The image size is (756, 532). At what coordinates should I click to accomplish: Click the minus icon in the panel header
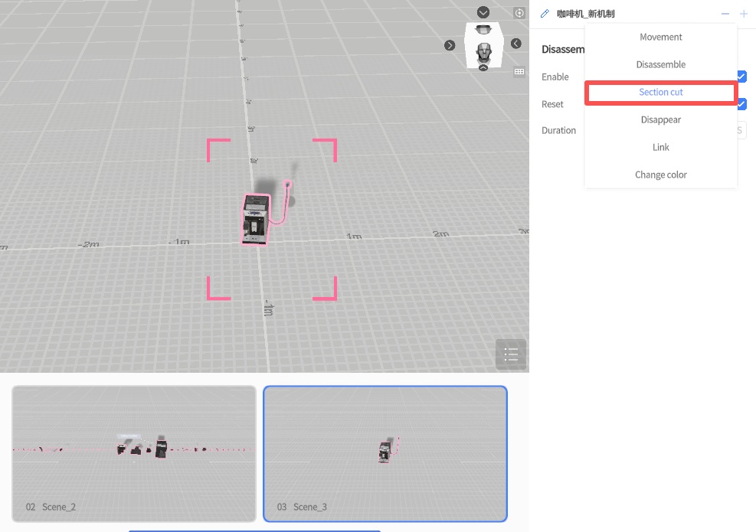pyautogui.click(x=725, y=14)
